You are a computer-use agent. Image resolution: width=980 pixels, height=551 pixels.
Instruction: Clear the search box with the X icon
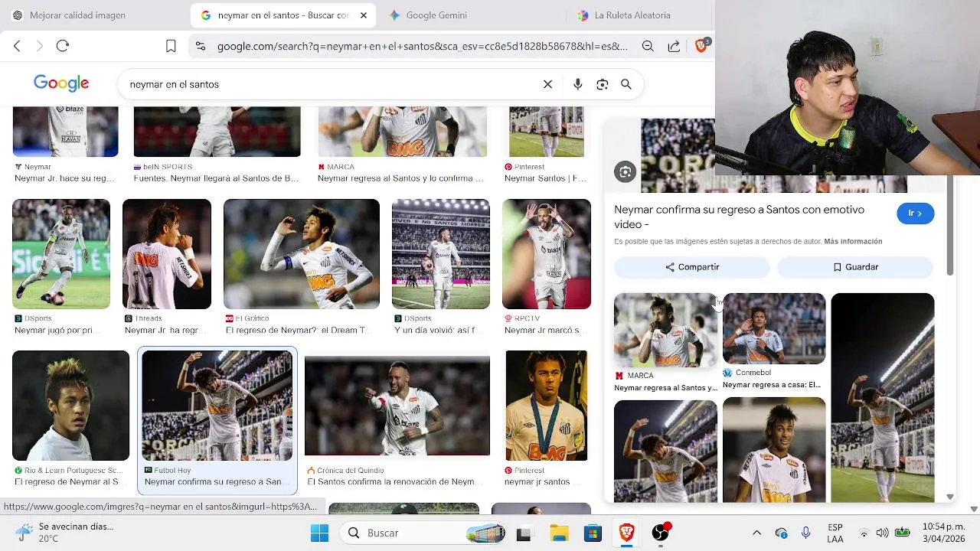[547, 84]
